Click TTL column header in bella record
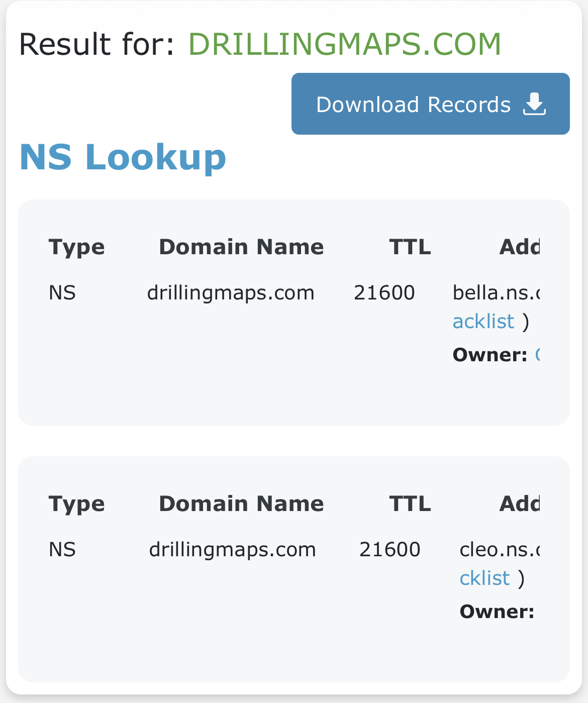This screenshot has height=703, width=588. (x=410, y=247)
